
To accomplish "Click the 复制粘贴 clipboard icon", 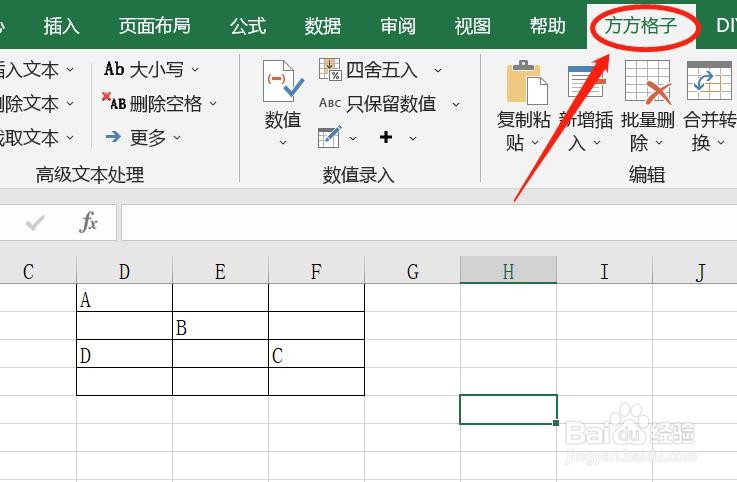I will tap(526, 82).
